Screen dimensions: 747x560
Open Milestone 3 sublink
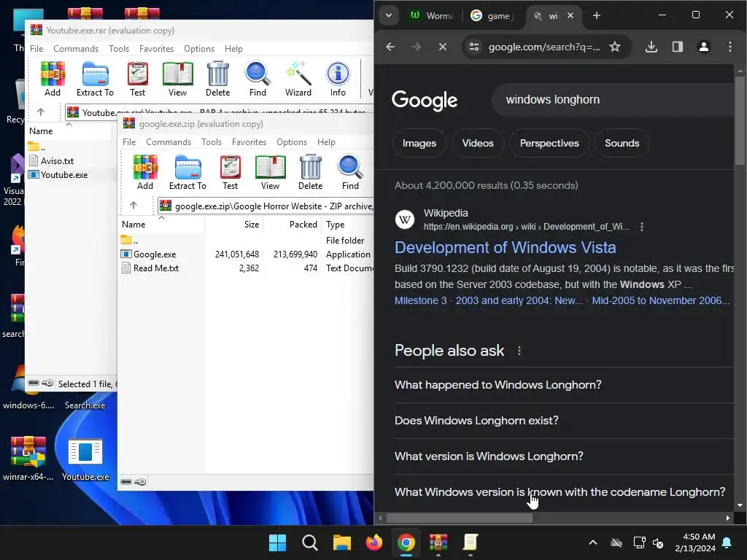pos(421,300)
